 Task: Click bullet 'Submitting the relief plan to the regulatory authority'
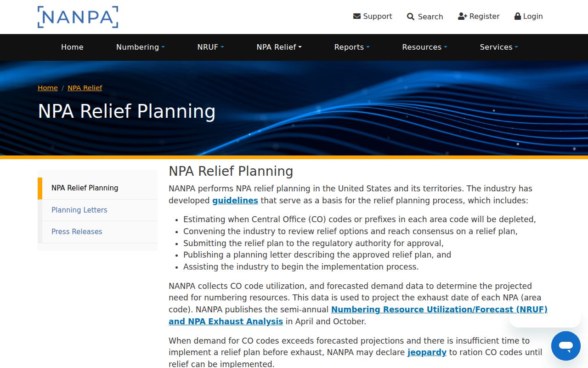click(x=313, y=243)
